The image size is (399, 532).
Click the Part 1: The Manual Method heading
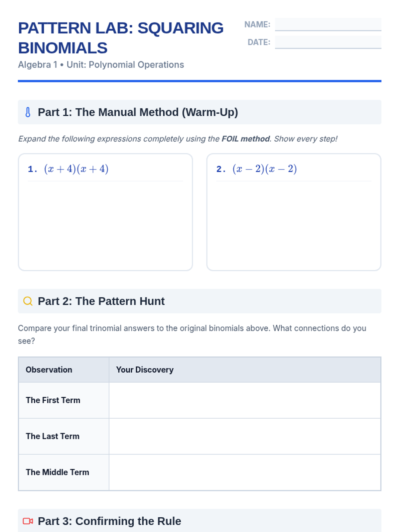click(138, 112)
